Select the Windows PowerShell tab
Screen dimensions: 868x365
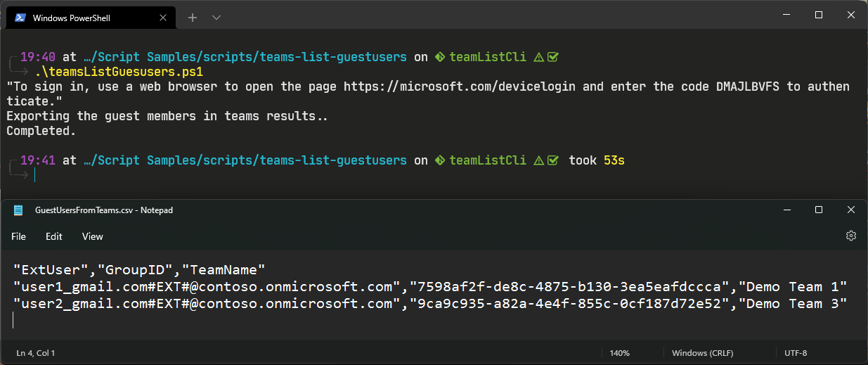point(91,18)
